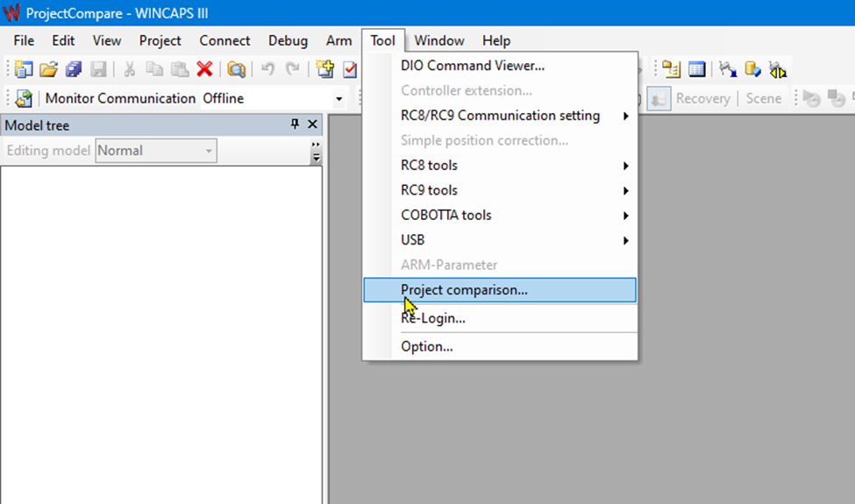855x504 pixels.
Task: Pin the Model tree panel
Action: (295, 124)
